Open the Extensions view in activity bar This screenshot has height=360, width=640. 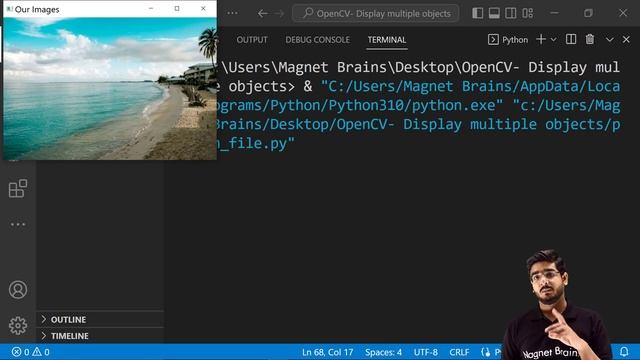[18, 189]
